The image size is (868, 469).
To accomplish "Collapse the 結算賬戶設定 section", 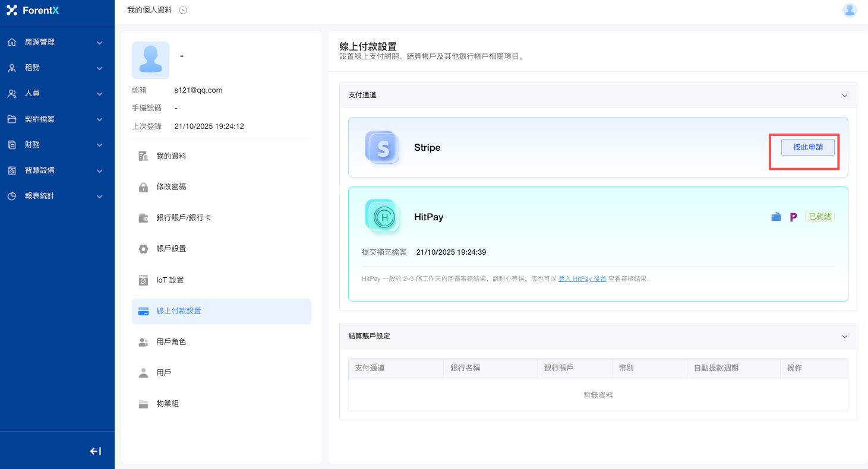I will coord(845,337).
